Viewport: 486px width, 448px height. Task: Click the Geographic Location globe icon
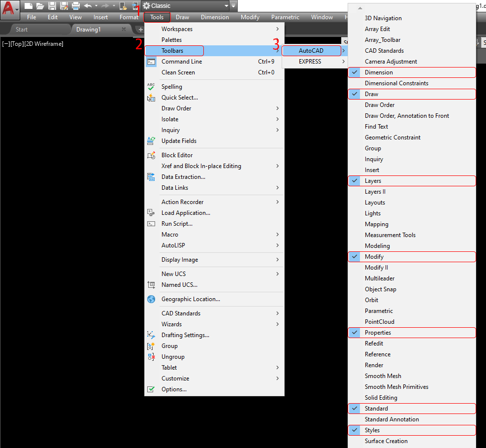[x=151, y=299]
